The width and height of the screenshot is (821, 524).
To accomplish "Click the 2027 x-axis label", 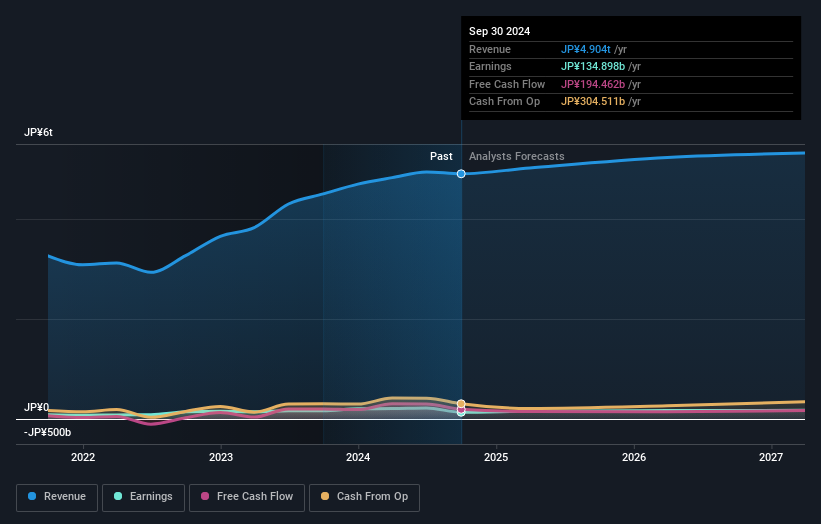I will click(771, 457).
